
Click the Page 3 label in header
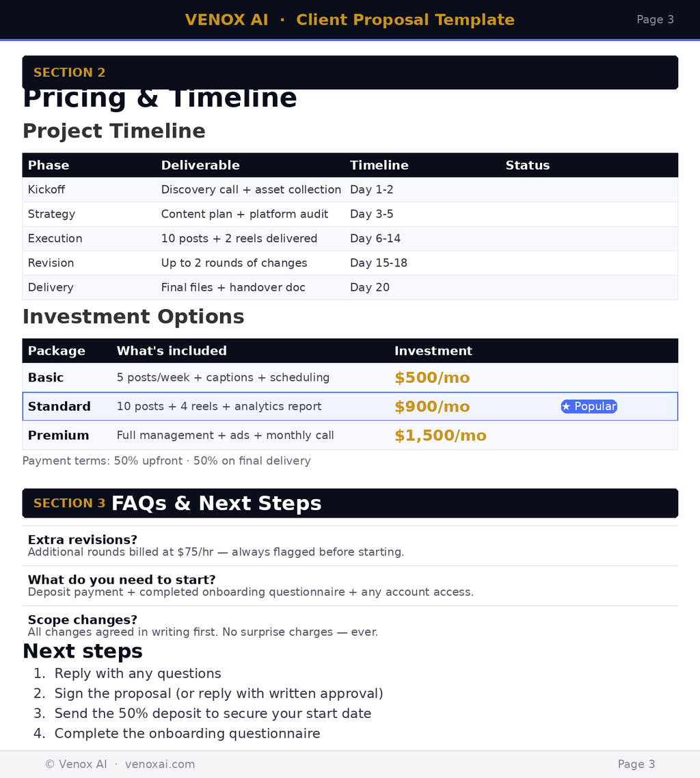[x=655, y=19]
